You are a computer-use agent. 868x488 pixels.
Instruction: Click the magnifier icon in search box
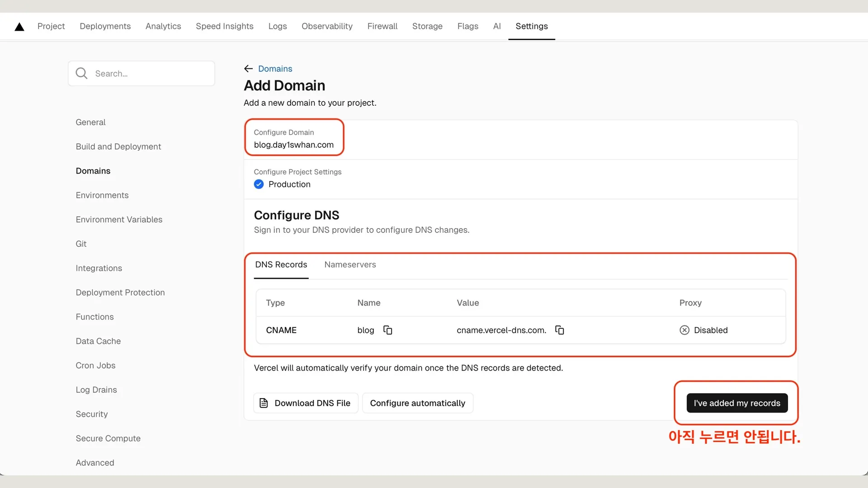pyautogui.click(x=81, y=73)
